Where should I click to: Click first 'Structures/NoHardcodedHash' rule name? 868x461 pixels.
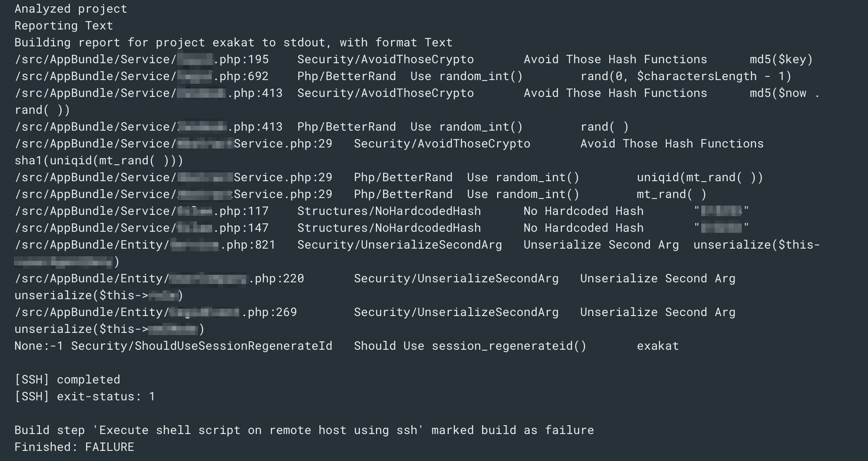coord(389,211)
